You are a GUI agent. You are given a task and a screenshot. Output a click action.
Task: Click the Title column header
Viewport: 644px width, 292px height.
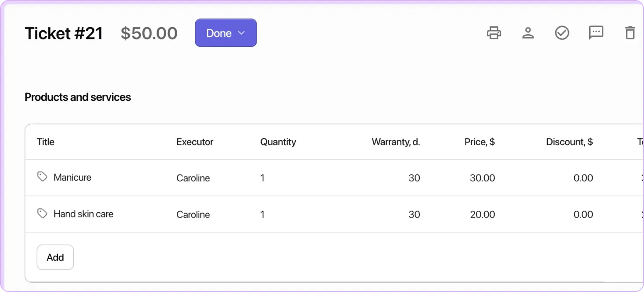point(46,142)
